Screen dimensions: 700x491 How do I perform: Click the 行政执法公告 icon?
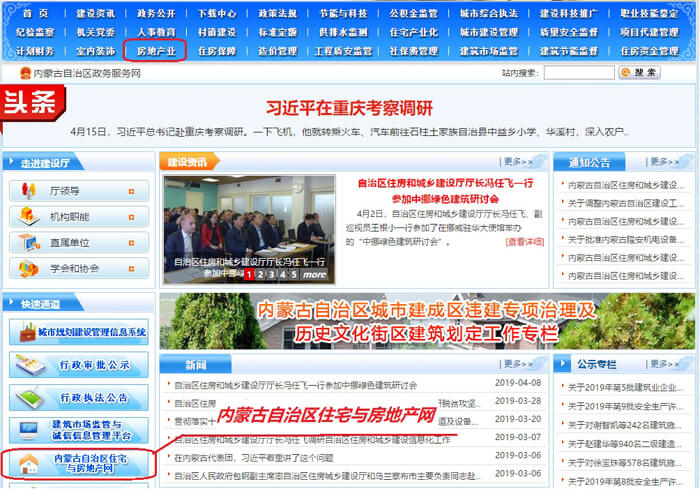(x=30, y=398)
